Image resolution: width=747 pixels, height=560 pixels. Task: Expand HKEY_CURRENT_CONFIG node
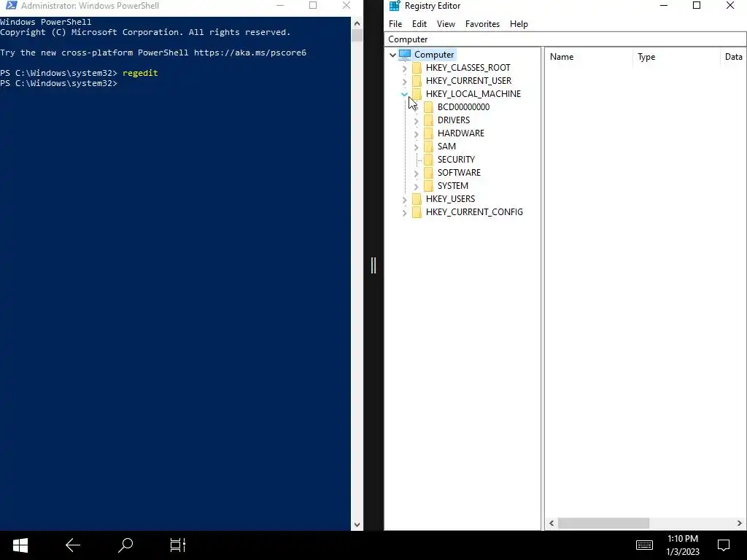point(404,212)
